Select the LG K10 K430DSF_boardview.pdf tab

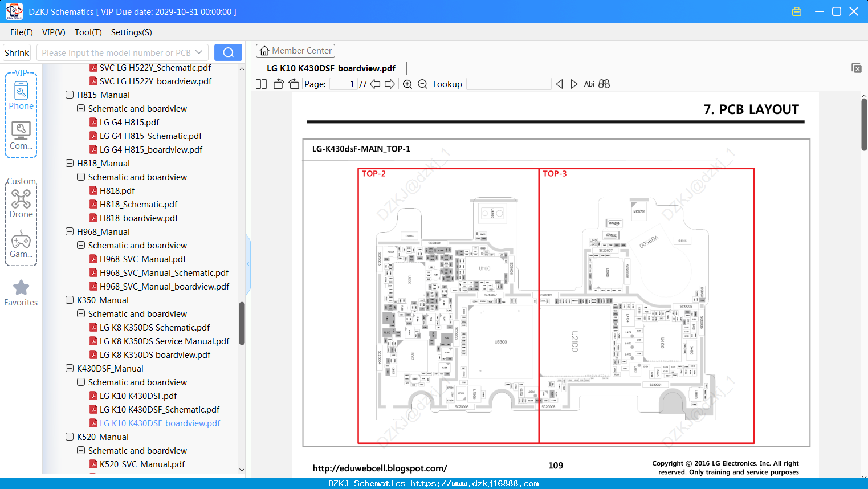(x=331, y=68)
